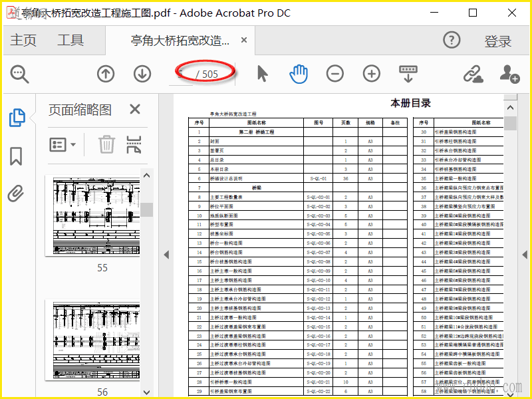Viewport: 532px width, 399px height.
Task: Click the 引桥盖梁钢筋构造图 entry
Action: (456, 132)
